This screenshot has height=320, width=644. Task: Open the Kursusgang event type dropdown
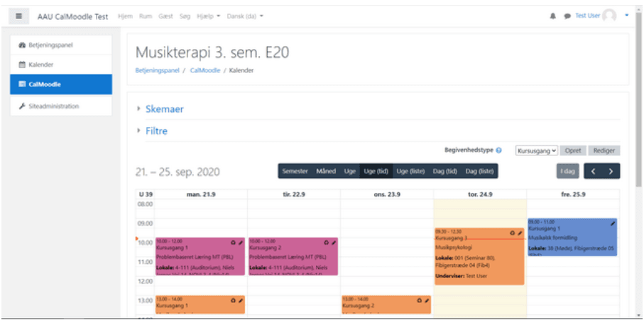tap(536, 150)
